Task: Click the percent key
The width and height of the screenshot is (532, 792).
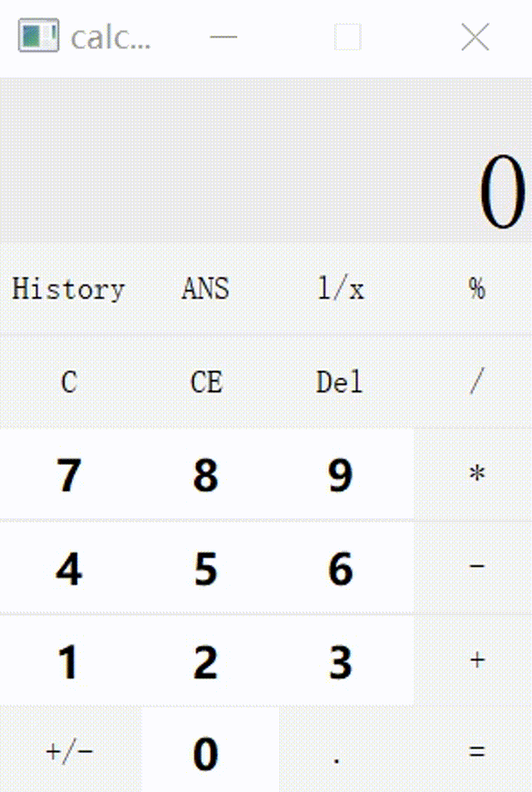Action: pos(475,289)
